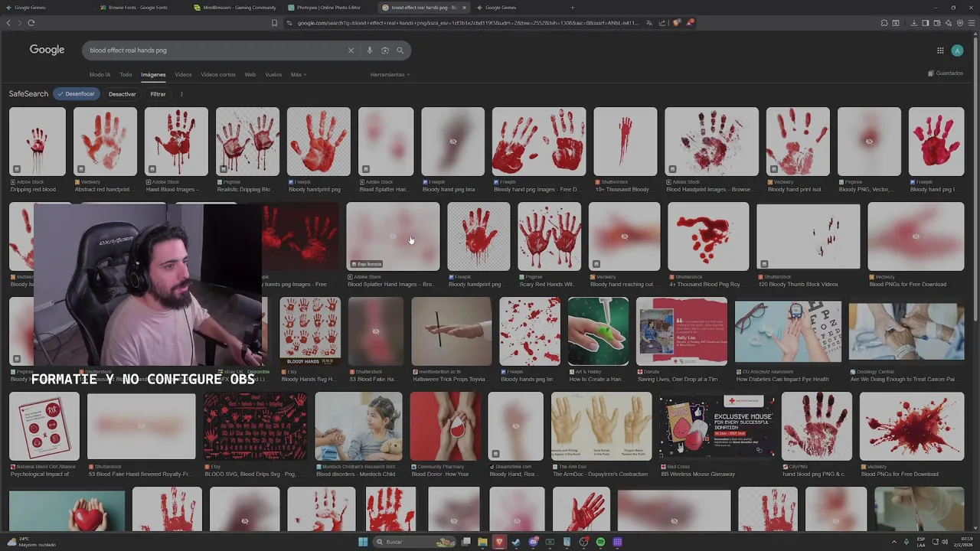This screenshot has width=980, height=551.
Task: Open the weather widget in the taskbar
Action: pyautogui.click(x=31, y=542)
